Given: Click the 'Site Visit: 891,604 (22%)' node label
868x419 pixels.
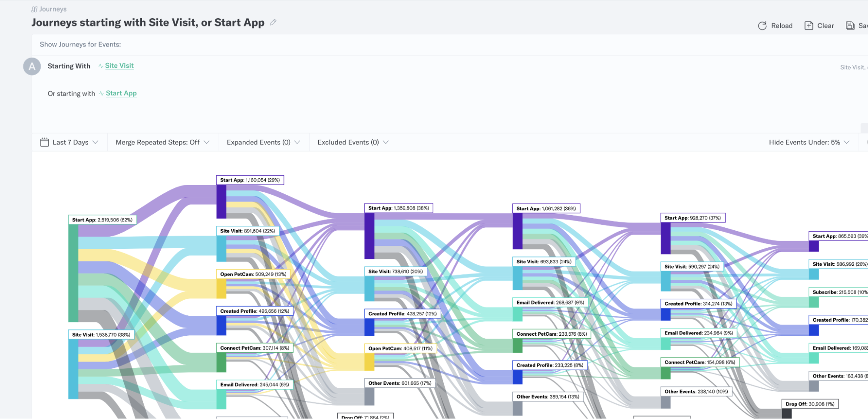Looking at the screenshot, I should point(248,231).
